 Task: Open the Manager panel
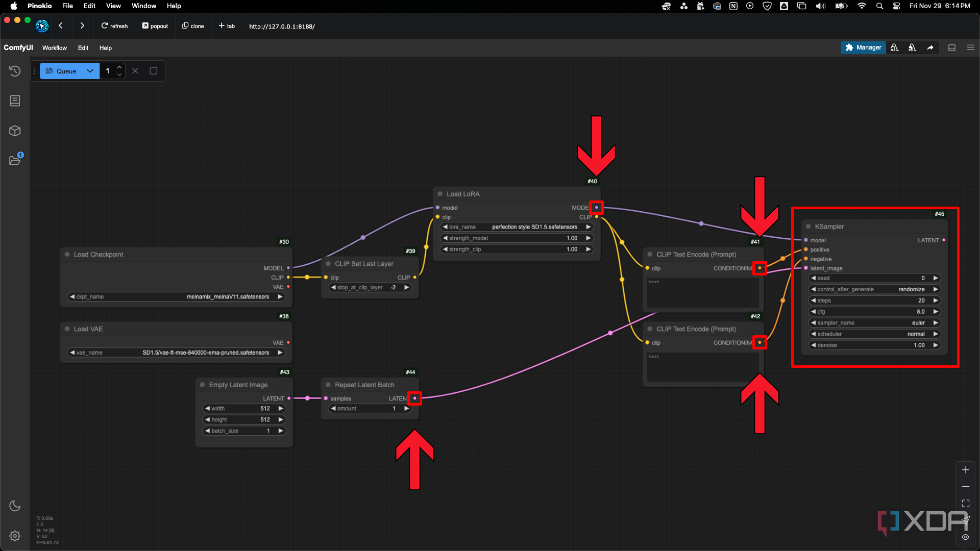tap(863, 47)
